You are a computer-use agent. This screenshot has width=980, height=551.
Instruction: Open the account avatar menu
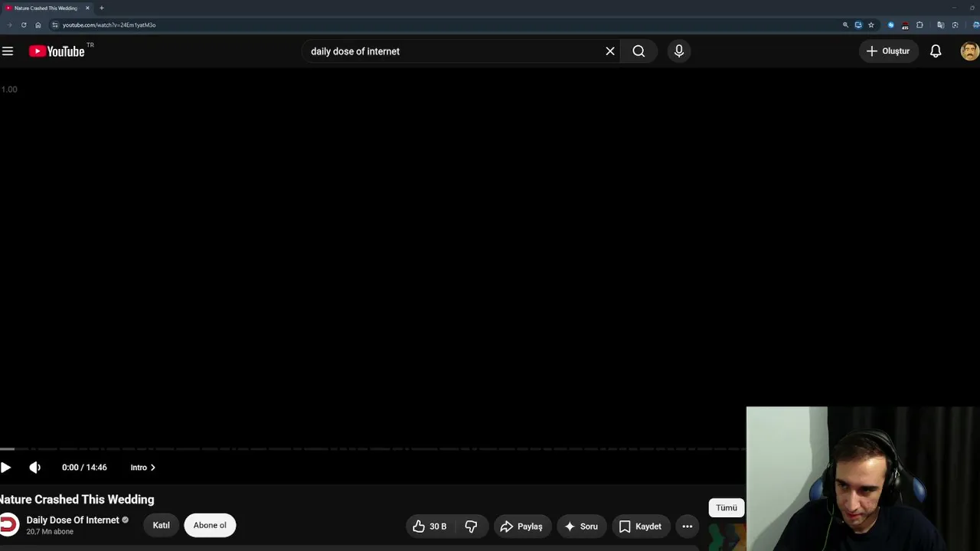click(x=969, y=51)
